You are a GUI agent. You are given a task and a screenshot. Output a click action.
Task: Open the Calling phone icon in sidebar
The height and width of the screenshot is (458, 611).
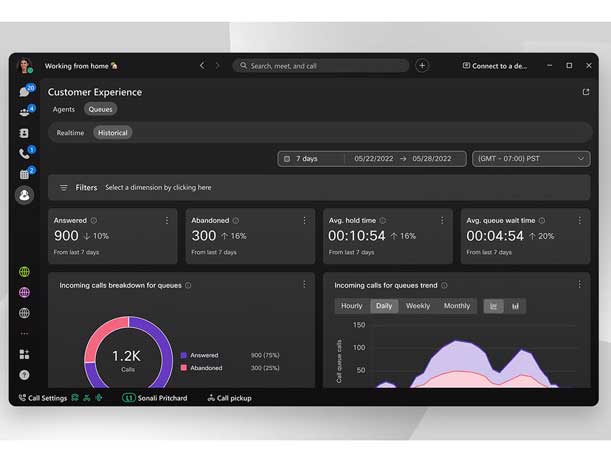(x=24, y=153)
